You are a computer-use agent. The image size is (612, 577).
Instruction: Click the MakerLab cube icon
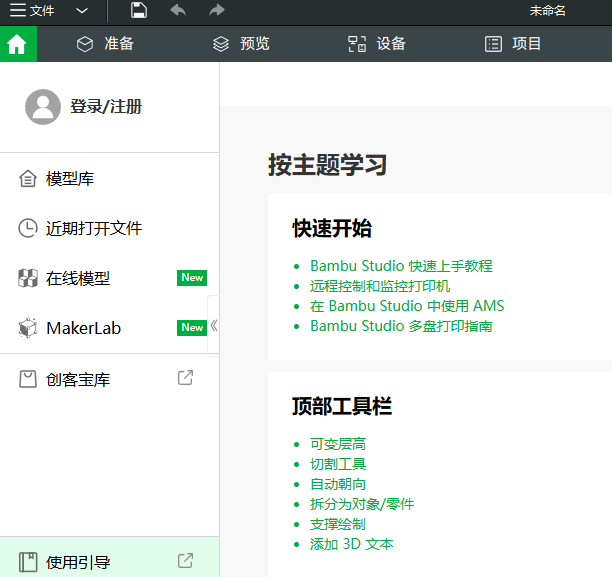click(28, 328)
